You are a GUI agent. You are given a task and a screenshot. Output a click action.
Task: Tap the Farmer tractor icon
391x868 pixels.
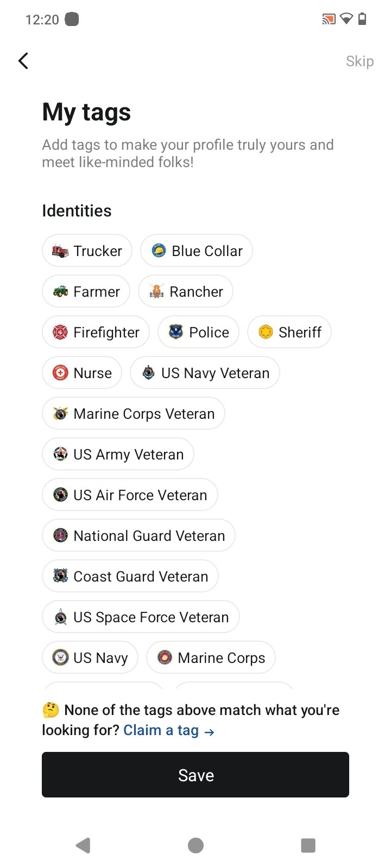(x=60, y=291)
